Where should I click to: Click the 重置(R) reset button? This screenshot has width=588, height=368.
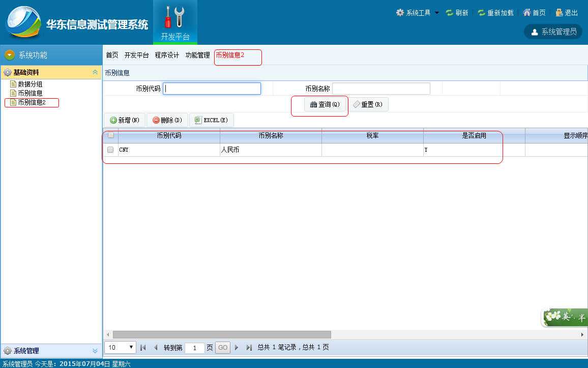tap(368, 104)
